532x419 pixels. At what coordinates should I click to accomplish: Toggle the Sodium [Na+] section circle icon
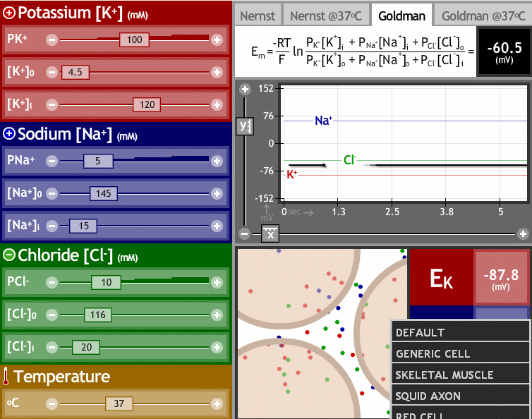point(9,134)
